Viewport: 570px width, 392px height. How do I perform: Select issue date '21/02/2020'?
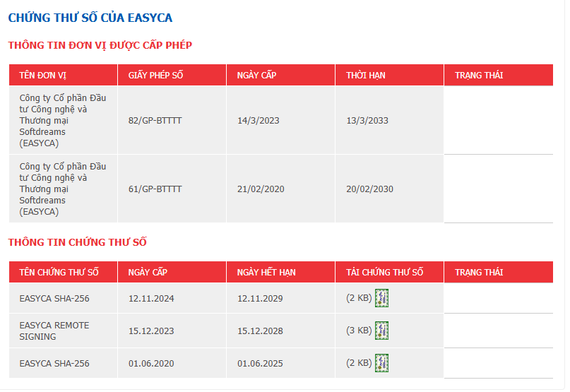[261, 189]
